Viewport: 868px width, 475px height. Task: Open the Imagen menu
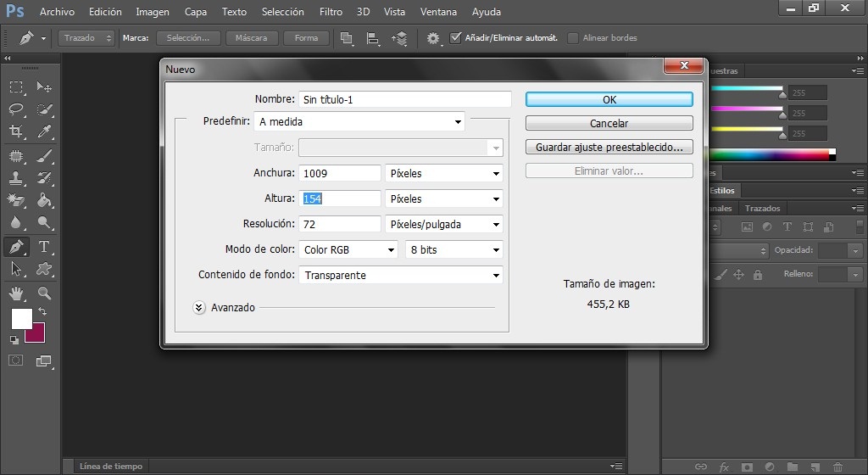pos(153,12)
